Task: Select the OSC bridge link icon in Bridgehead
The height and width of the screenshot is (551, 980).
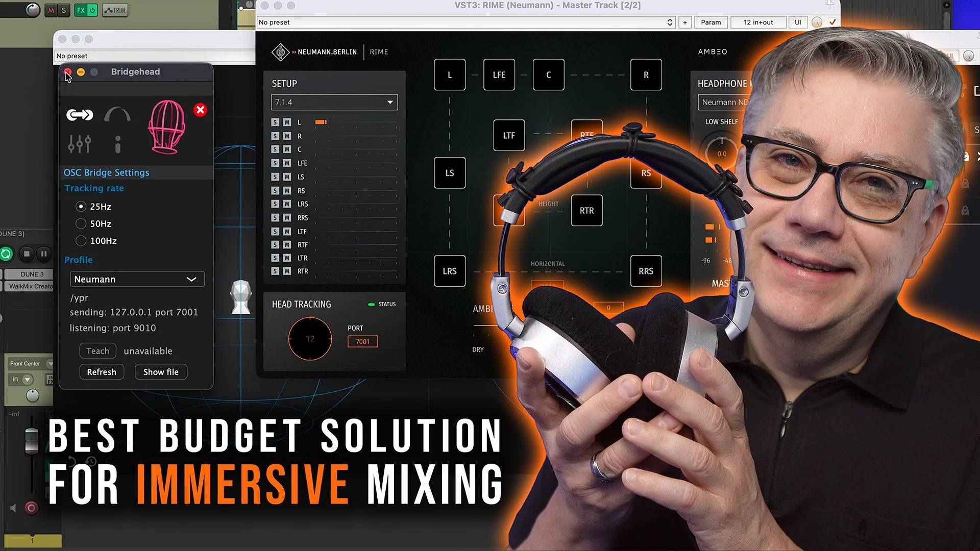Action: (79, 115)
